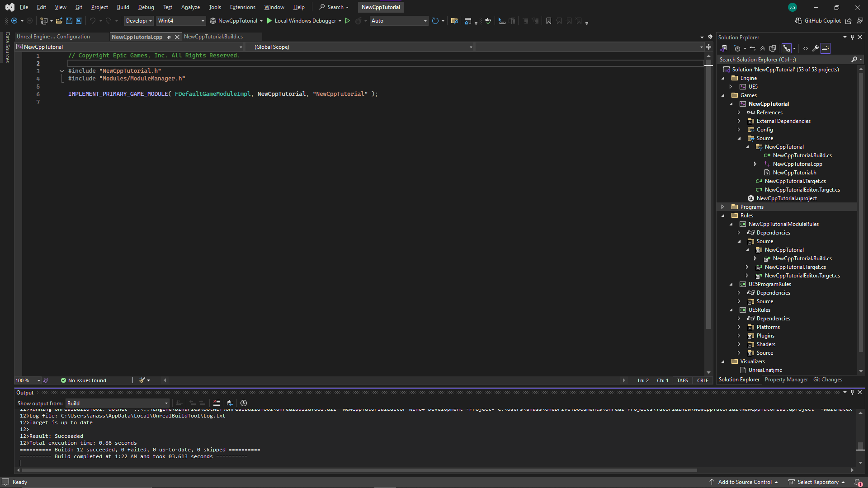Expand the UE5 project node

pos(731,87)
